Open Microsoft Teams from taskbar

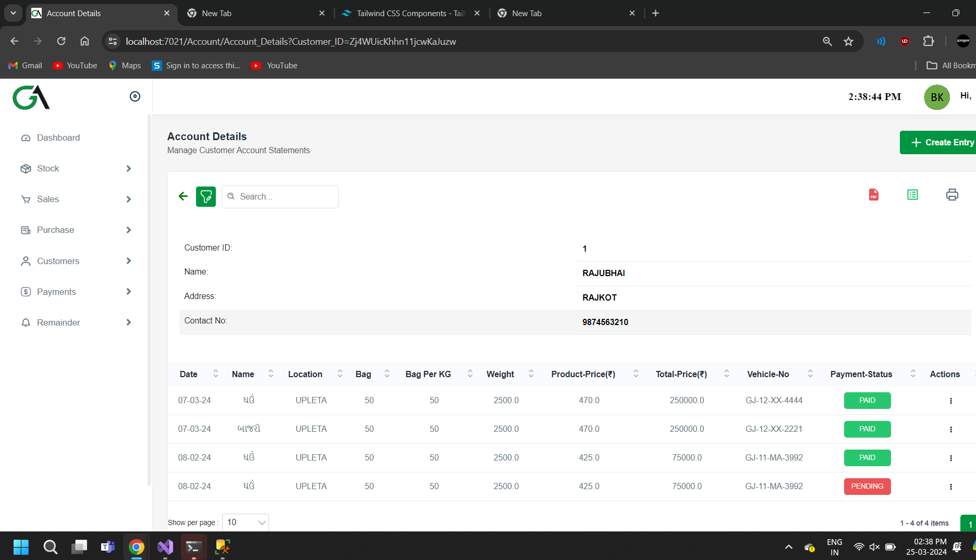[108, 547]
